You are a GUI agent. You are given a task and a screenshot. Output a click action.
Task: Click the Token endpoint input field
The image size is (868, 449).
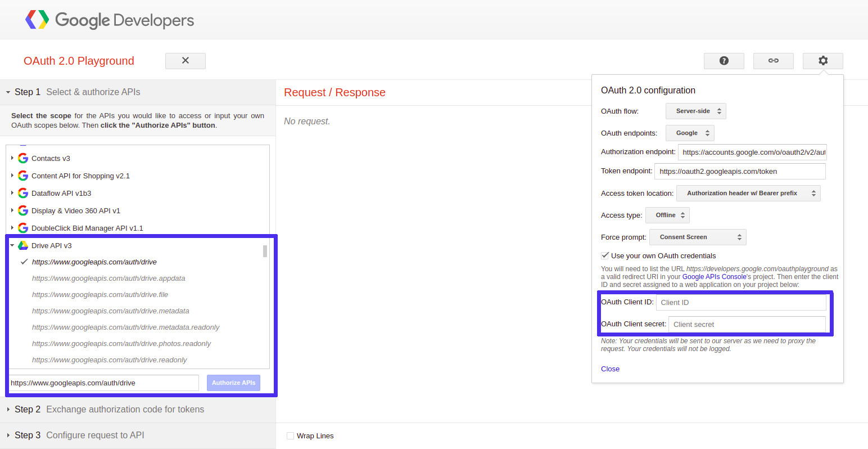point(740,171)
